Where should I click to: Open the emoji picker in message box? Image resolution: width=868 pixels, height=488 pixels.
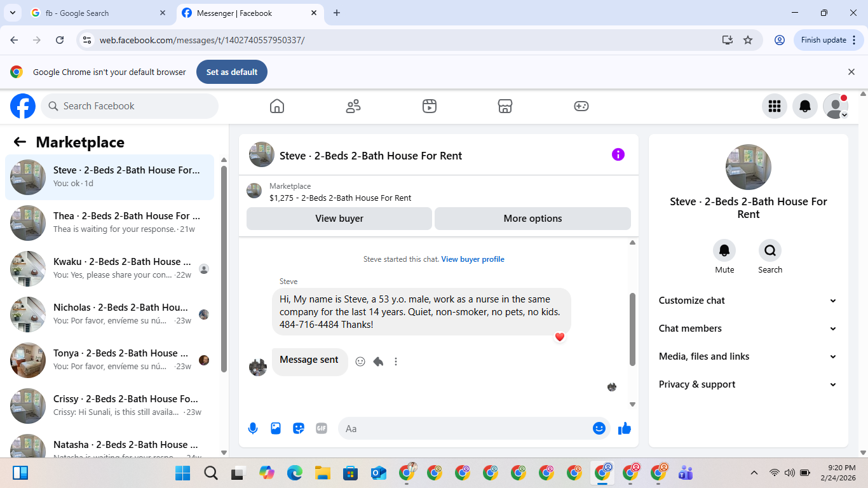(599, 428)
